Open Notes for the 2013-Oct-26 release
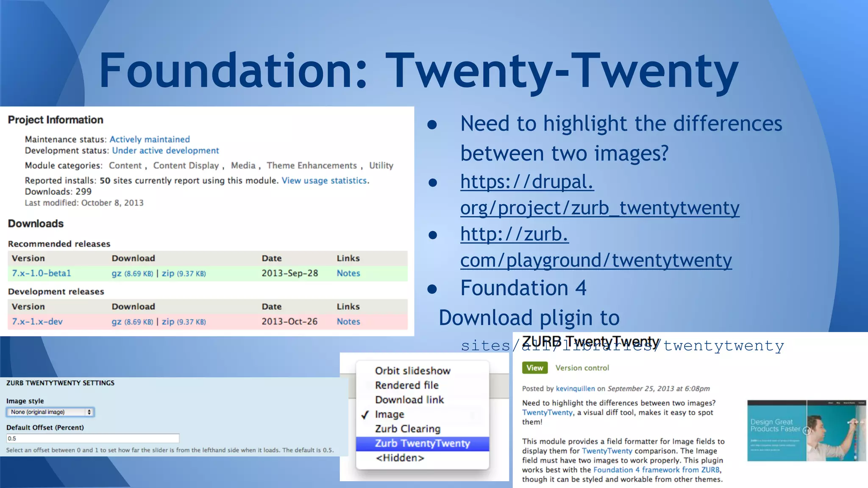This screenshot has width=868, height=488. click(x=348, y=322)
